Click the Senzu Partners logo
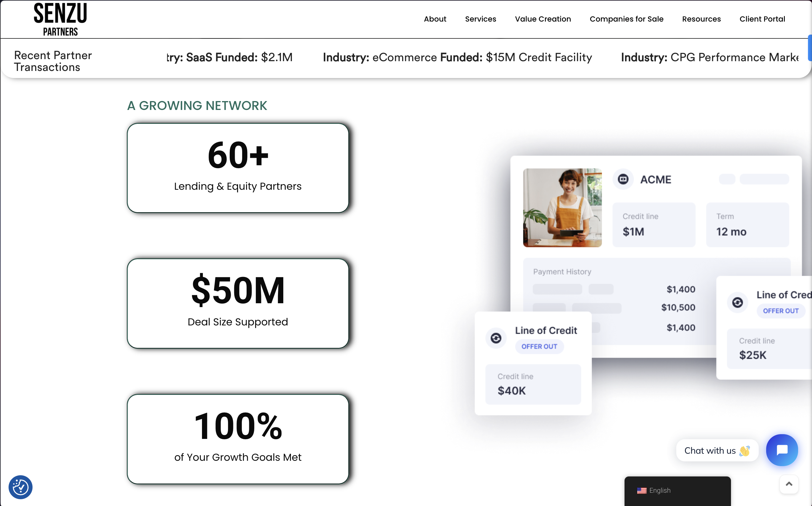Image resolution: width=812 pixels, height=506 pixels. coord(60,19)
